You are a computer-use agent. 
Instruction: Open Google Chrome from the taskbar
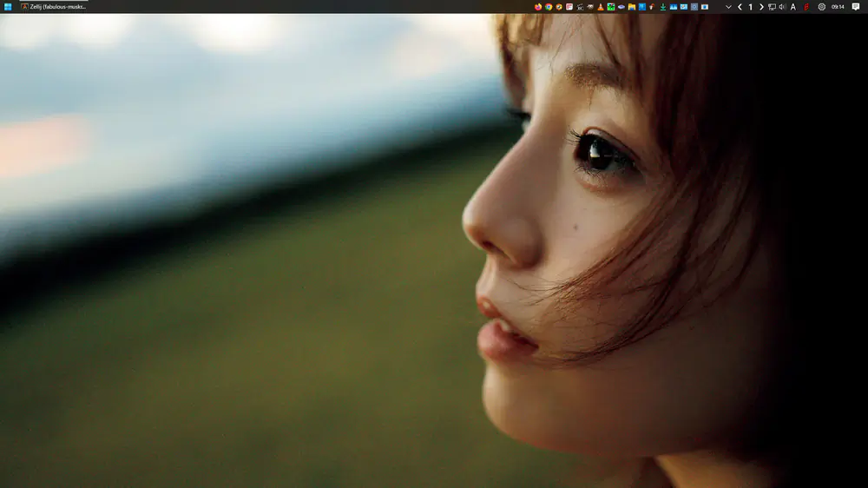(x=549, y=6)
